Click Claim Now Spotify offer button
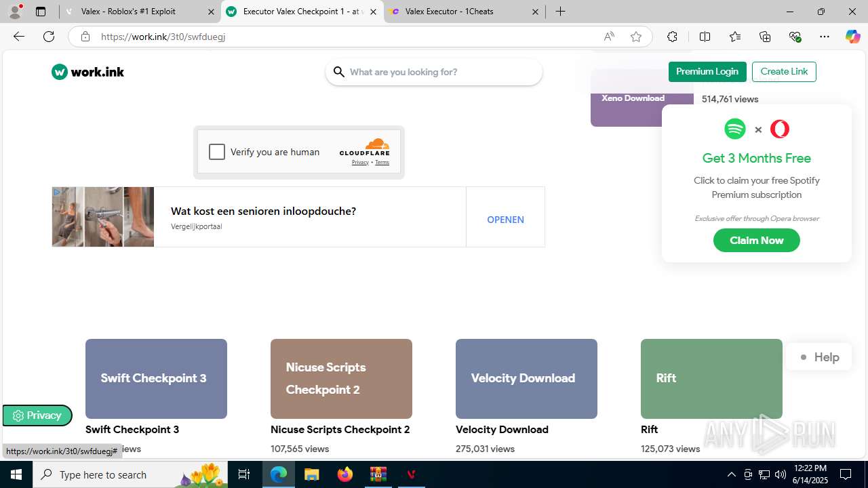This screenshot has height=488, width=868. pos(757,241)
